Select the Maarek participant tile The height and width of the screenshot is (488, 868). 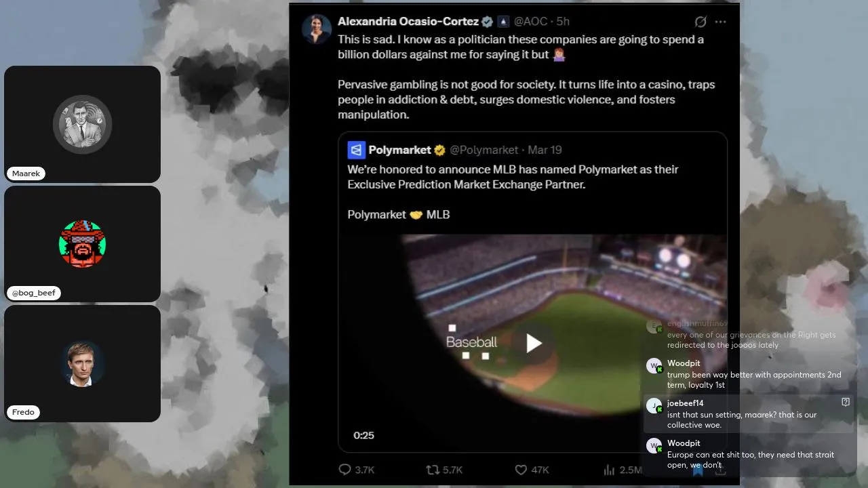(83, 124)
